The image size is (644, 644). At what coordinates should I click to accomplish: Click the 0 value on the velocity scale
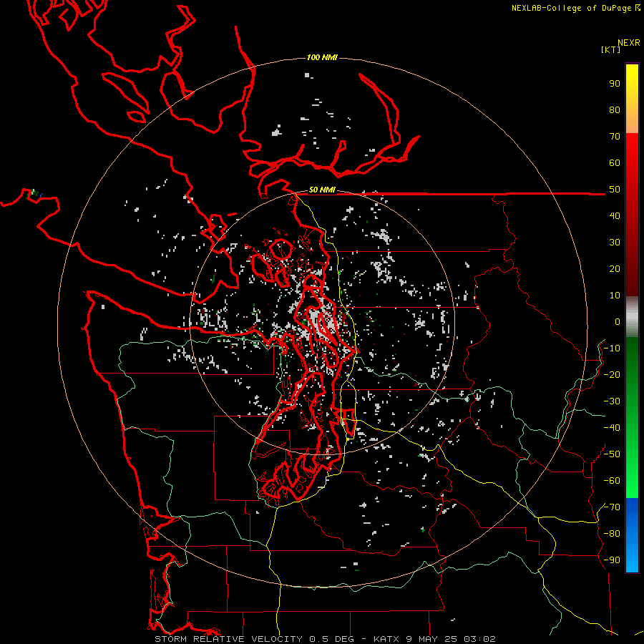pyautogui.click(x=618, y=322)
